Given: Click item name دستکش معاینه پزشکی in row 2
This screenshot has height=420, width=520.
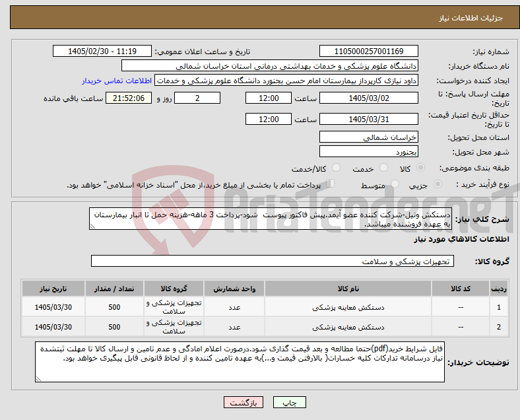Looking at the screenshot, I should 348,327.
